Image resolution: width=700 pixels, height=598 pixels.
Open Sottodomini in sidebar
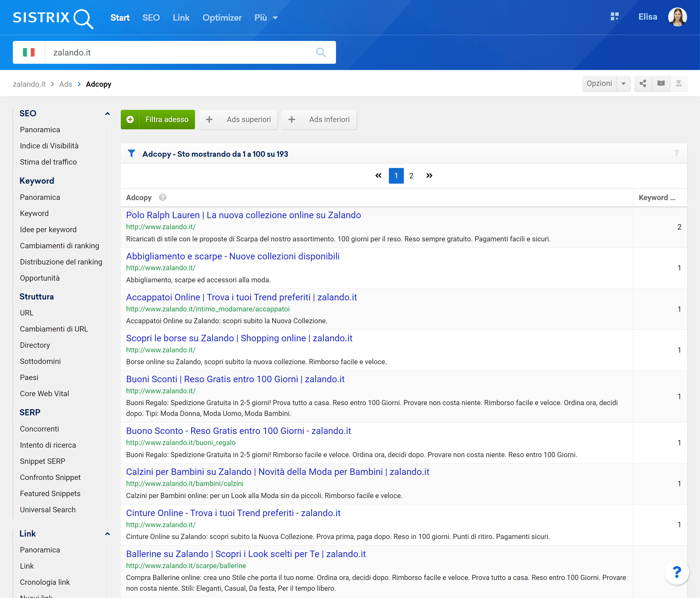tap(40, 361)
